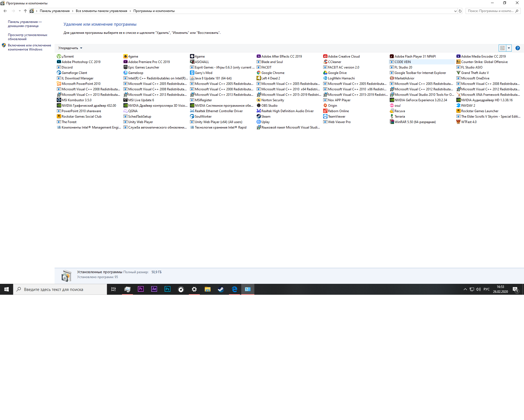Select the Google Chrome icon

(x=258, y=73)
